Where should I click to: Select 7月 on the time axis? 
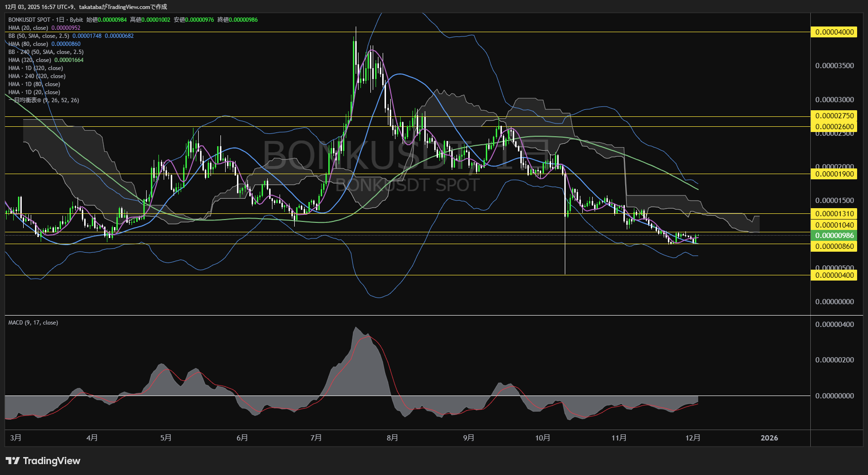coord(316,438)
